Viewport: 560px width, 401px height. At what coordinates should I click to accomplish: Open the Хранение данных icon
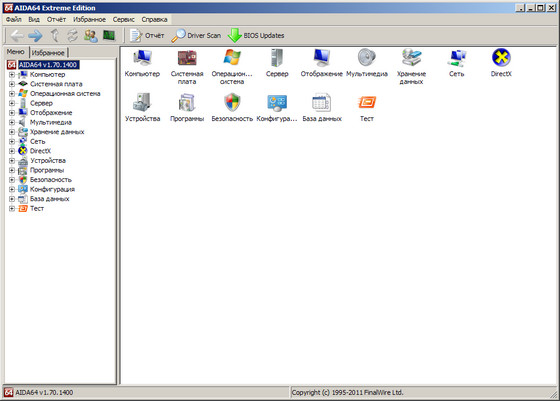[x=411, y=58]
